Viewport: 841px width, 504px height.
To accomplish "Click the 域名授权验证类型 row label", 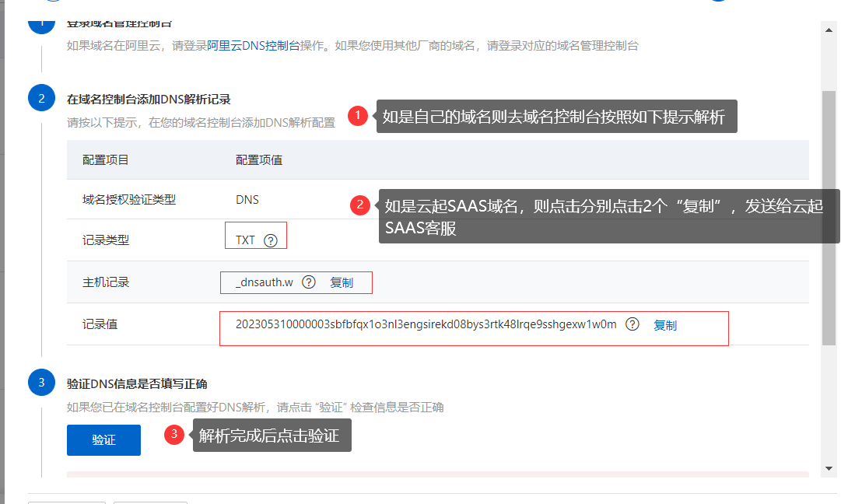I will coord(128,199).
